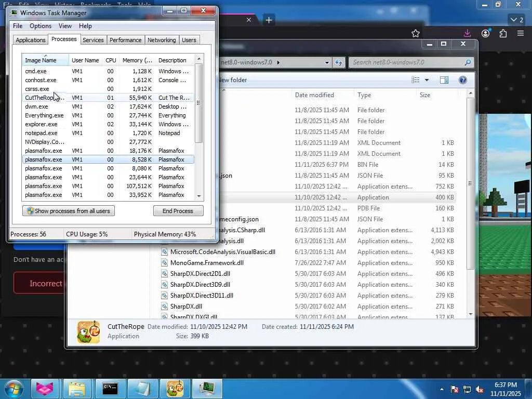
Task: Open Action Center flag tray icon
Action: point(455,389)
